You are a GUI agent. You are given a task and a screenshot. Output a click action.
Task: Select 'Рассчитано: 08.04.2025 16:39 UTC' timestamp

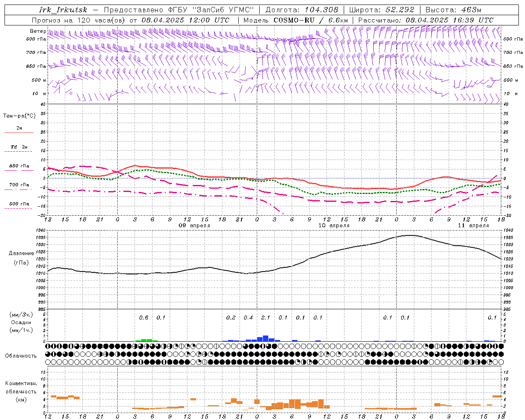pyautogui.click(x=426, y=20)
